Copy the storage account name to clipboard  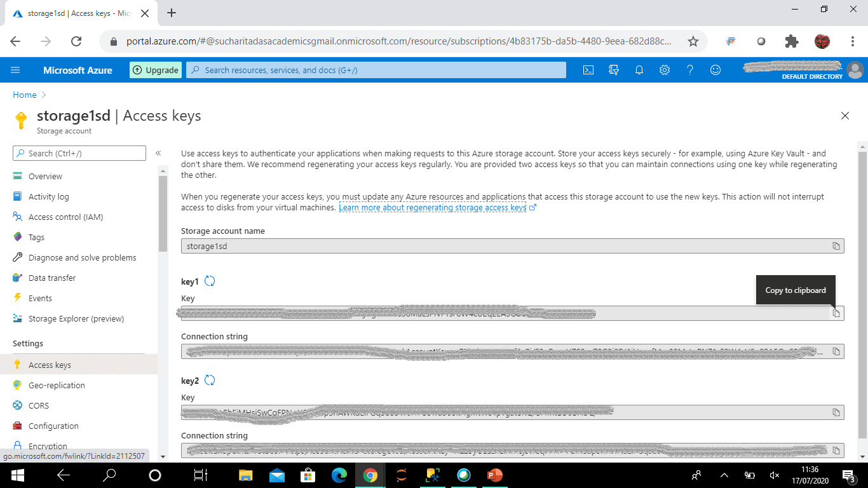836,246
